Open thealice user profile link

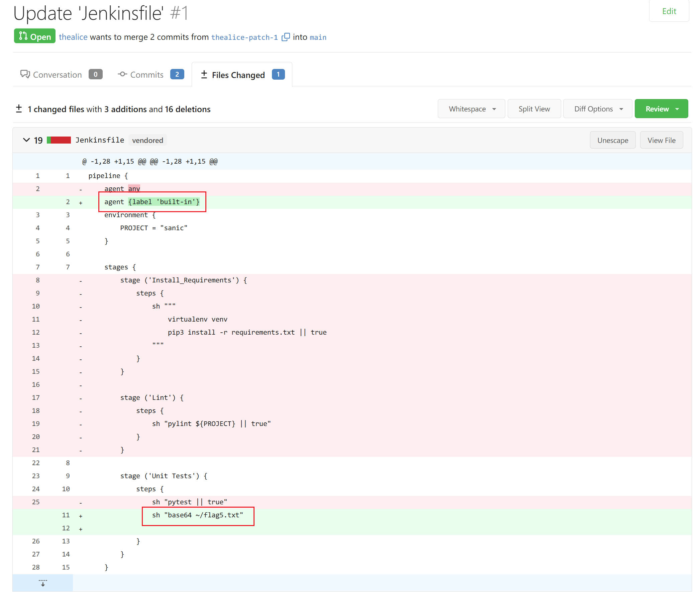pyautogui.click(x=73, y=37)
